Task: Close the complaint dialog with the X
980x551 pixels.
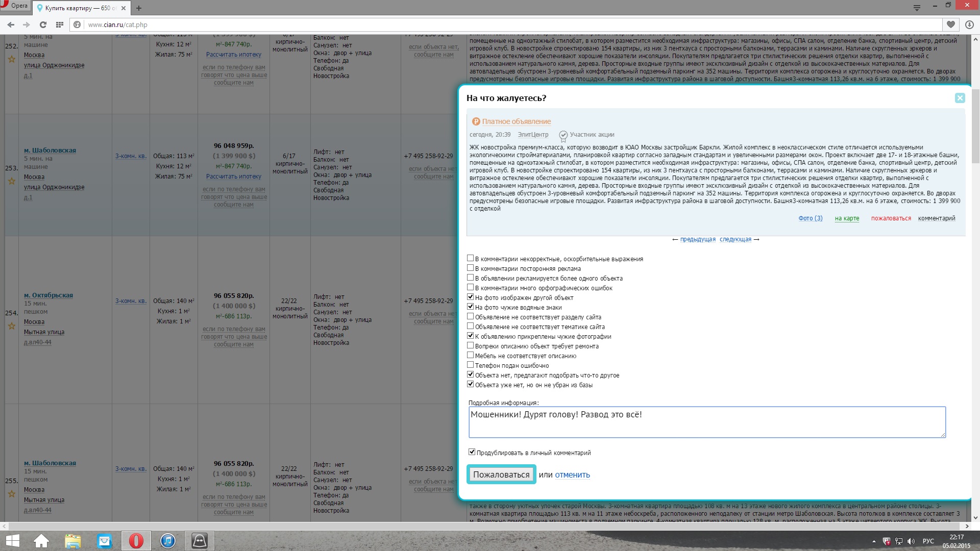Action: pos(960,98)
